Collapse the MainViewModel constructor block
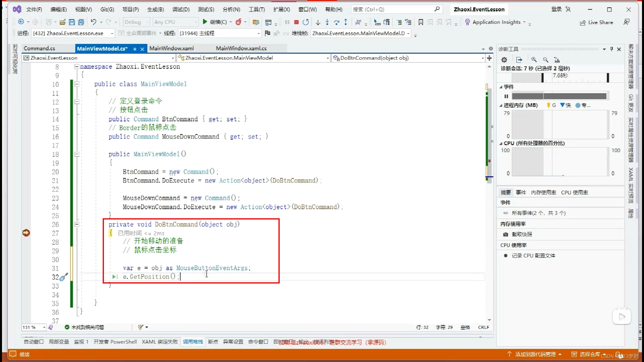The height and width of the screenshot is (362, 644). pyautogui.click(x=77, y=154)
